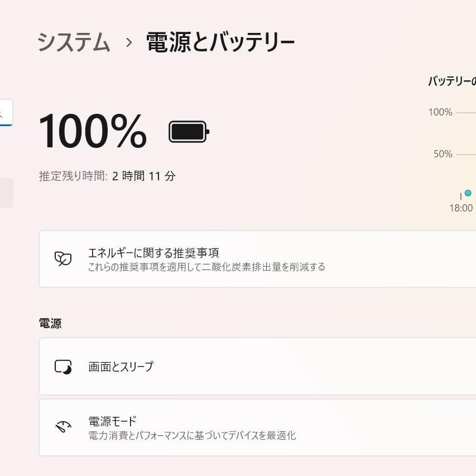This screenshot has height=476, width=476.
Task: Click the grey navigation item in the left sidebar
Action: [4, 193]
